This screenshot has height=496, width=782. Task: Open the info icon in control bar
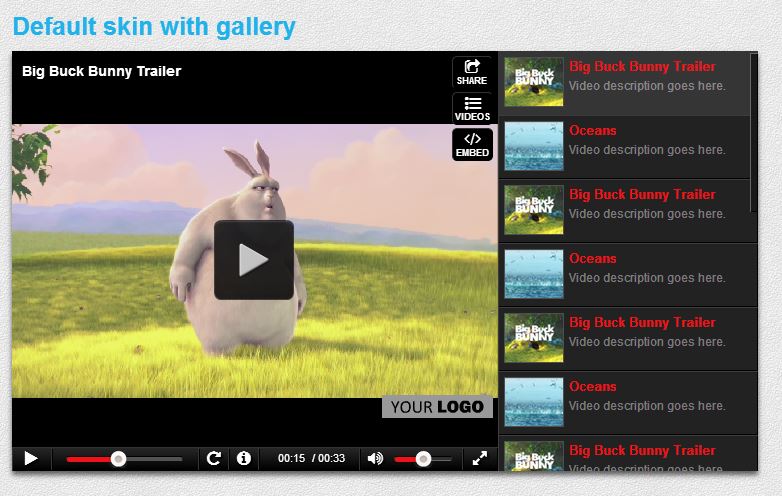(x=244, y=458)
